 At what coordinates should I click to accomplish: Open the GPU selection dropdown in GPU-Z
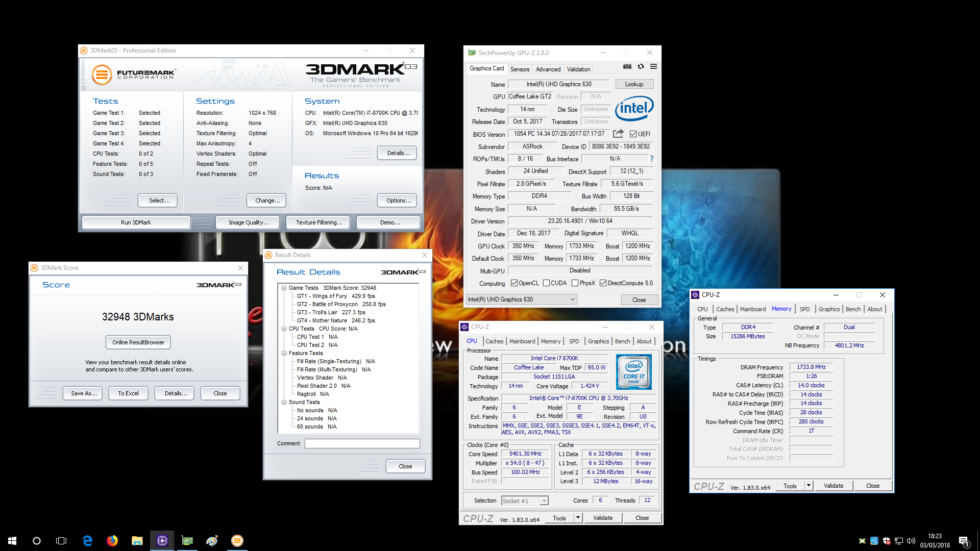click(x=521, y=299)
